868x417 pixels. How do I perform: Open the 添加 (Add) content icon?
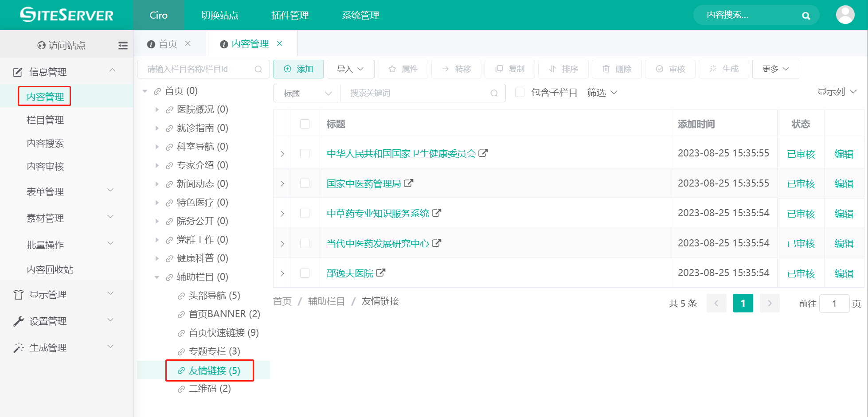pyautogui.click(x=287, y=69)
